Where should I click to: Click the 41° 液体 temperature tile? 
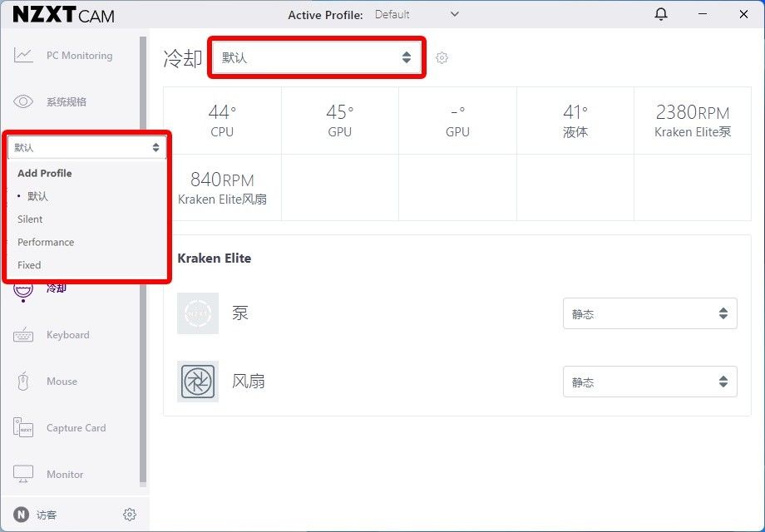(575, 121)
